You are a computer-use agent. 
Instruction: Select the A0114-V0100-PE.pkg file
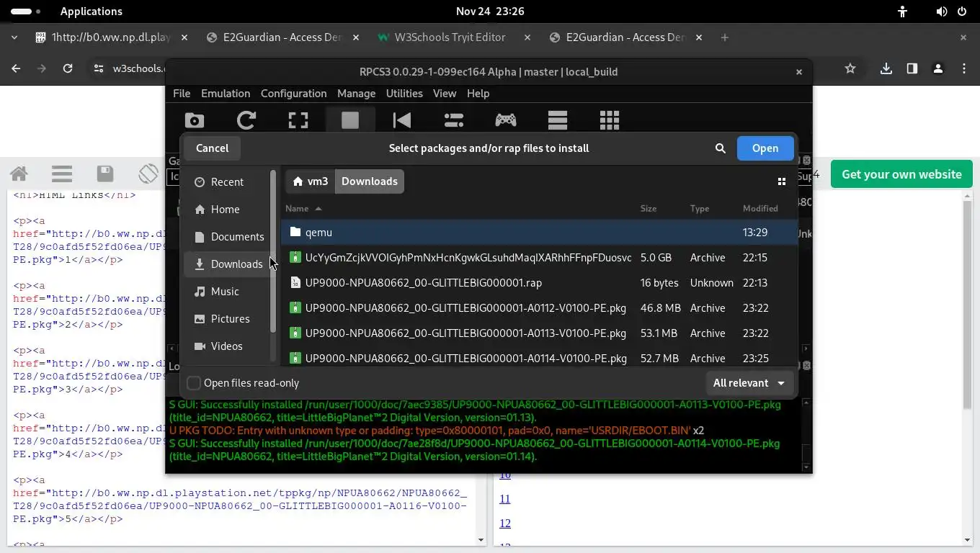539,358
